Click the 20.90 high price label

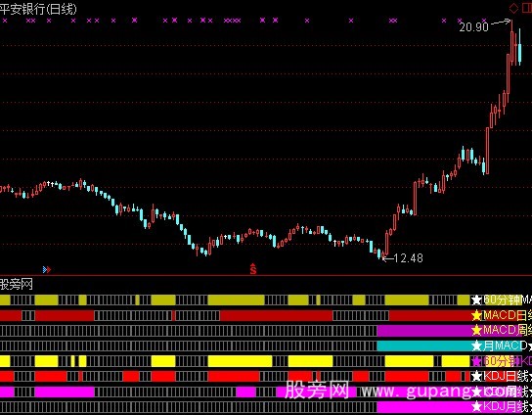pyautogui.click(x=473, y=26)
